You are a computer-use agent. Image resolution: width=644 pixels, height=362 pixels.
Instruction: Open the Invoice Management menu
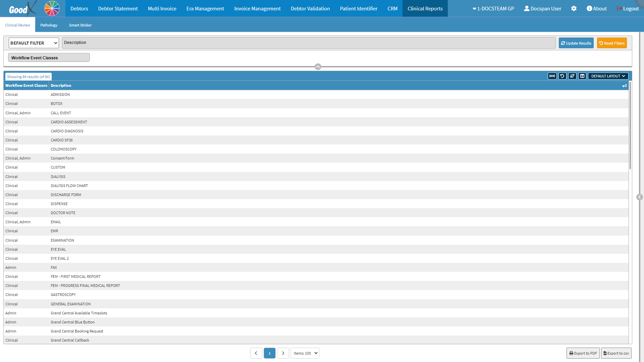click(257, 9)
